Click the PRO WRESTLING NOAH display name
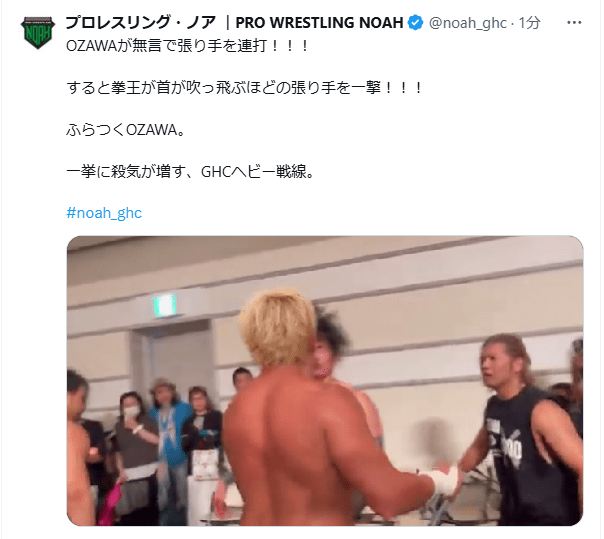 click(319, 23)
